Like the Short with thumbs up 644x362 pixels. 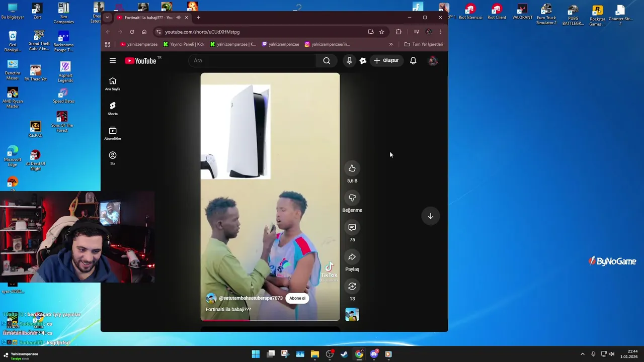(352, 168)
